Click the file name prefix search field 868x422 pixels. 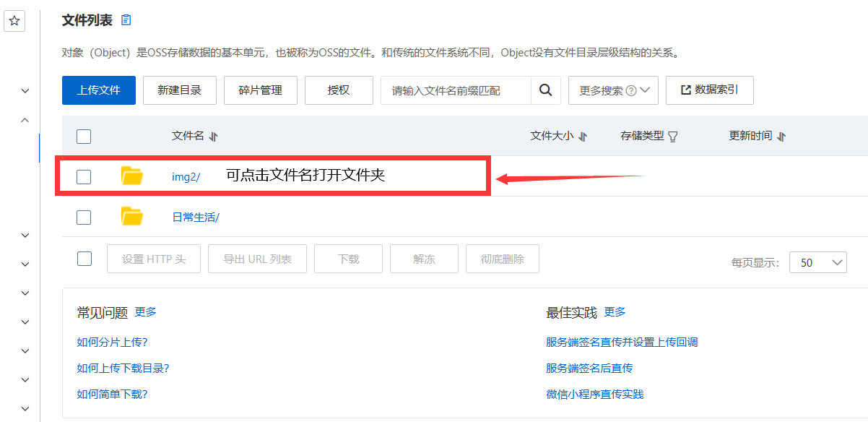click(x=456, y=90)
